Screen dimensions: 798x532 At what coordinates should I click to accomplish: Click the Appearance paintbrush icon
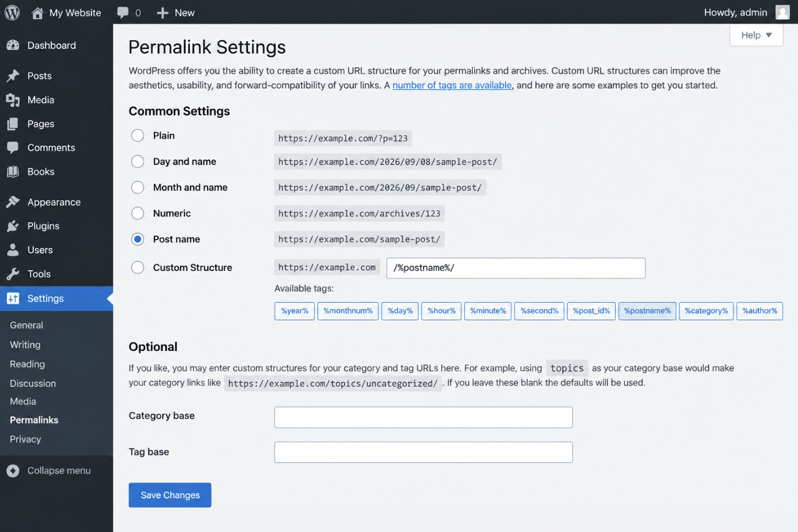pos(13,202)
